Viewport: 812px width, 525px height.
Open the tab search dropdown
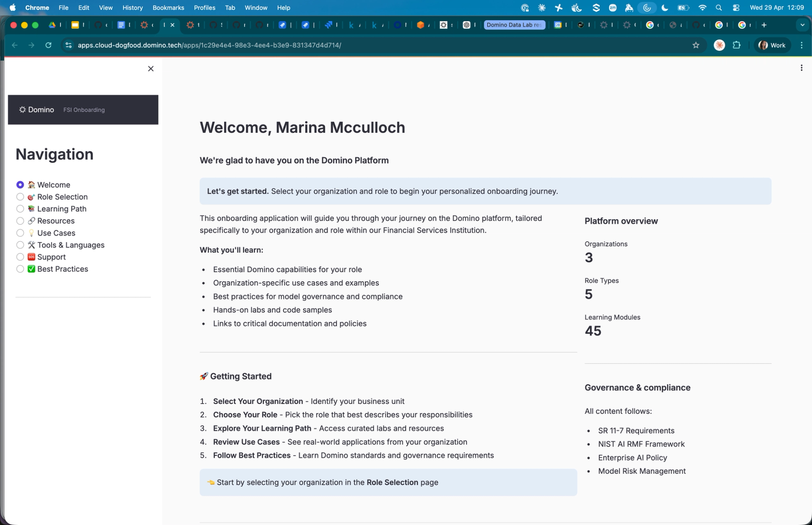(x=802, y=25)
